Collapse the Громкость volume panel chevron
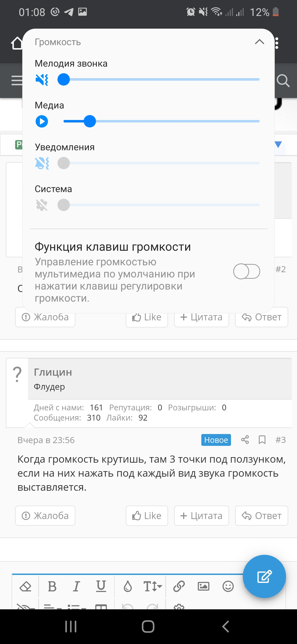This screenshot has width=297, height=644. 259,42
